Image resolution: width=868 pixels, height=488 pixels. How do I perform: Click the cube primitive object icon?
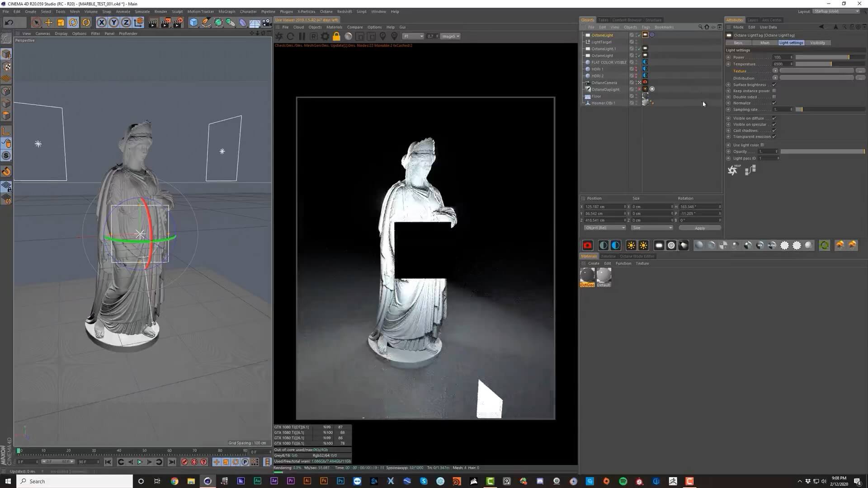pyautogui.click(x=193, y=23)
